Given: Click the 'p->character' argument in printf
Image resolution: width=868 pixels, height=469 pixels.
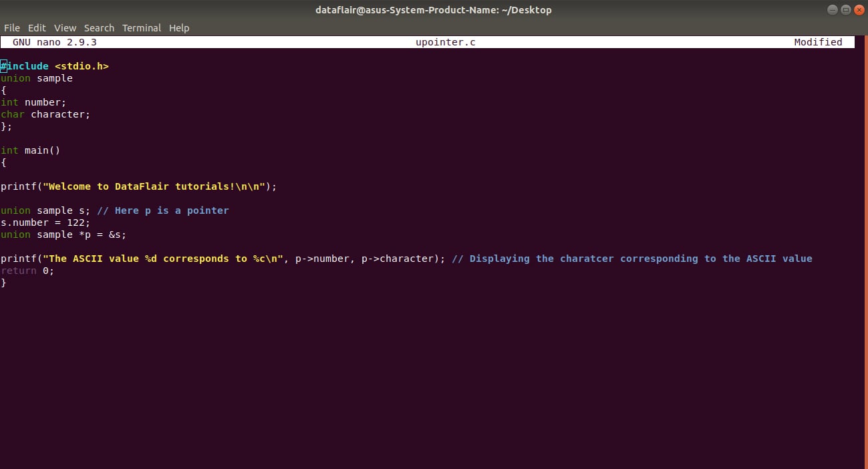Looking at the screenshot, I should pos(398,259).
